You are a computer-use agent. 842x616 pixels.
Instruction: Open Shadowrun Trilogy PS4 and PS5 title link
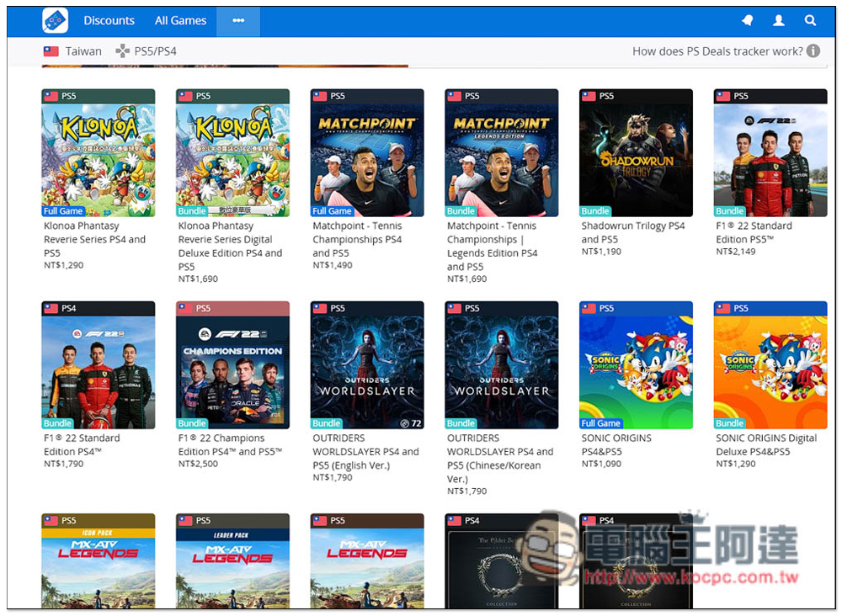coord(633,232)
